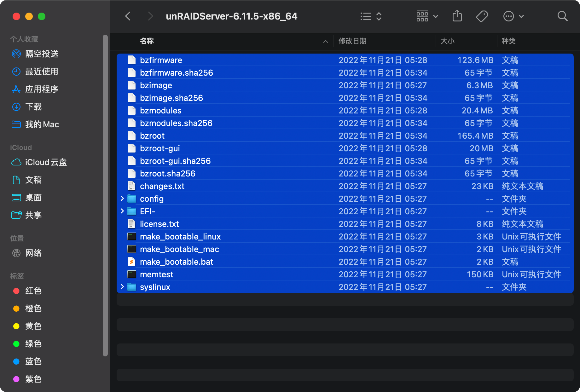Open the More actions ellipsis menu
Image resolution: width=580 pixels, height=392 pixels.
click(513, 16)
